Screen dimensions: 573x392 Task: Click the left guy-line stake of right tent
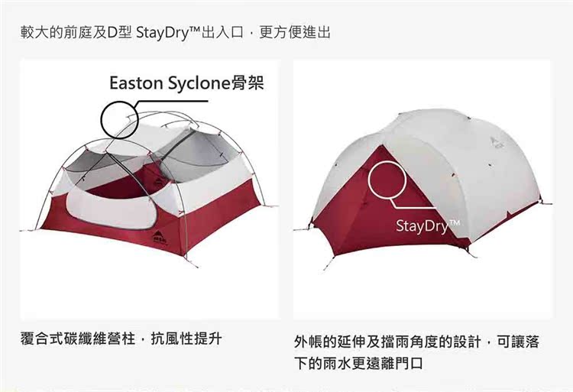tap(303, 228)
